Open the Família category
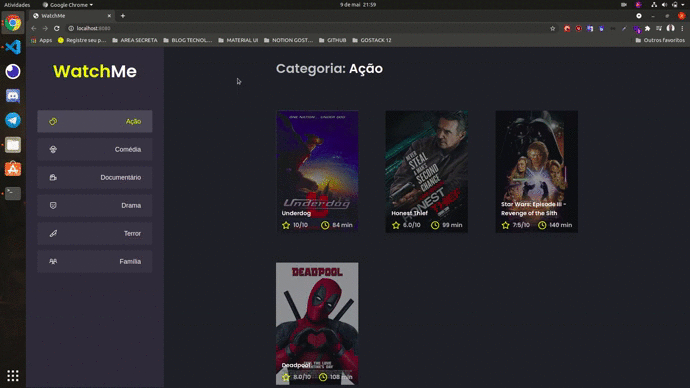Screen dimensions: 690x388 tap(95, 261)
